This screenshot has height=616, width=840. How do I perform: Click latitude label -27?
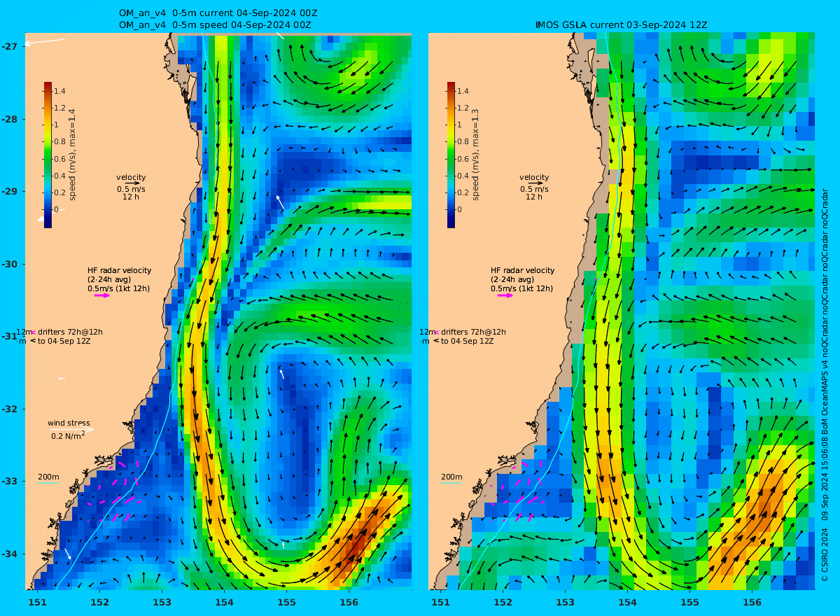(x=9, y=46)
